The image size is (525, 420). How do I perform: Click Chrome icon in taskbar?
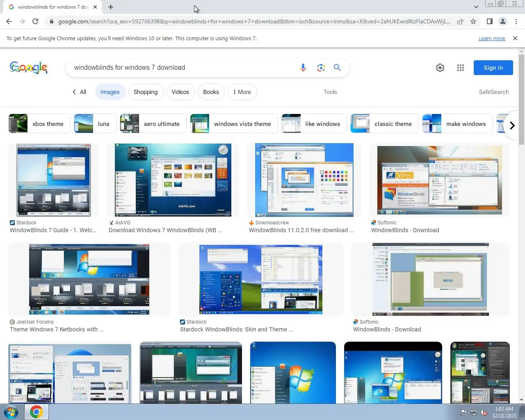pyautogui.click(x=36, y=412)
